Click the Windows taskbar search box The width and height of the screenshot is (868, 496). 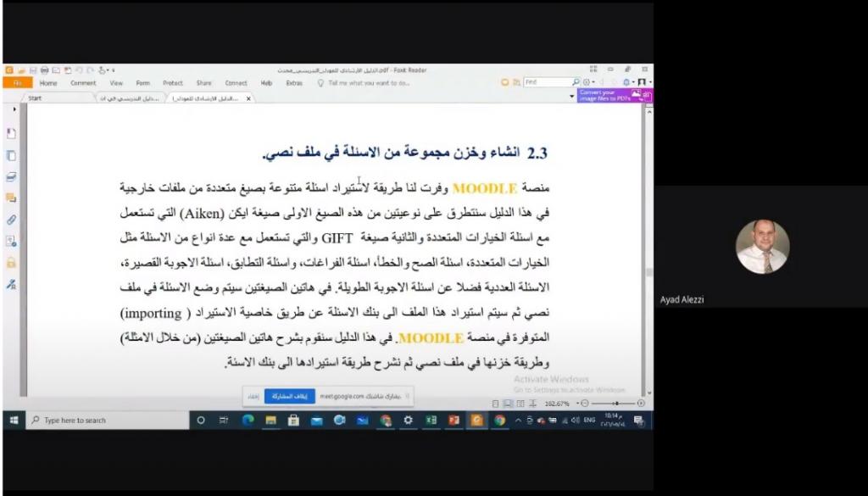pos(102,421)
